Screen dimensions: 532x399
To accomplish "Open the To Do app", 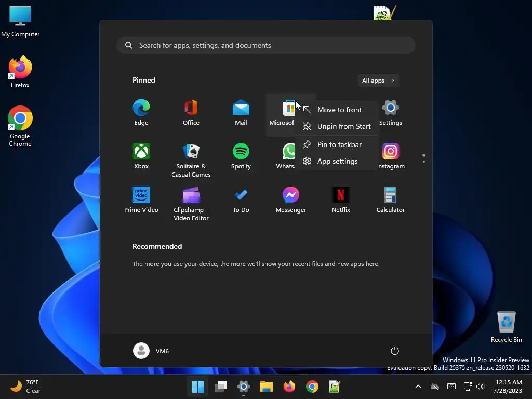I will (241, 200).
